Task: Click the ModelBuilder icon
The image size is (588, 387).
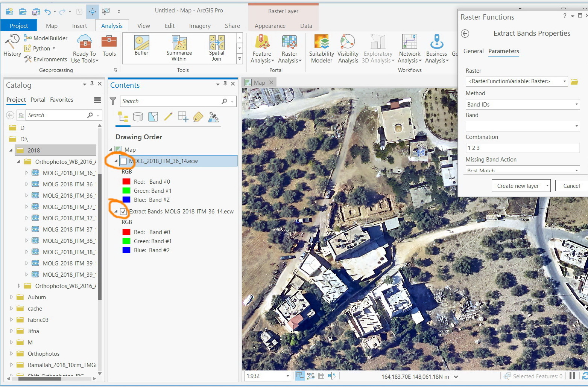Action: [x=28, y=38]
